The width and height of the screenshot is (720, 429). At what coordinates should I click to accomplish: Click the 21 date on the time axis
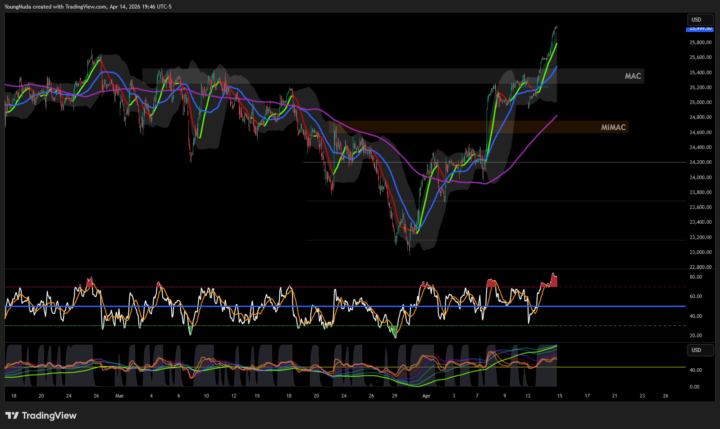point(614,395)
